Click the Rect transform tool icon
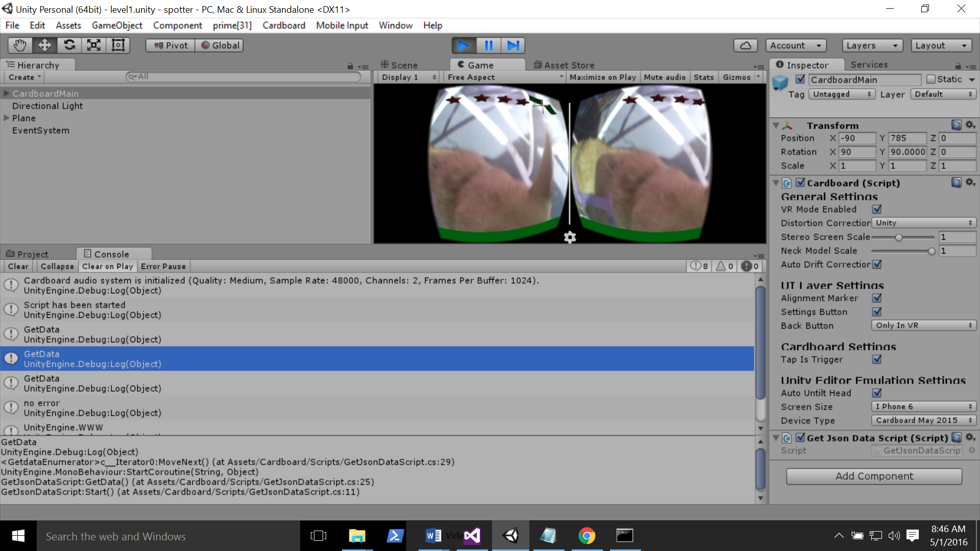The height and width of the screenshot is (551, 980). [118, 45]
